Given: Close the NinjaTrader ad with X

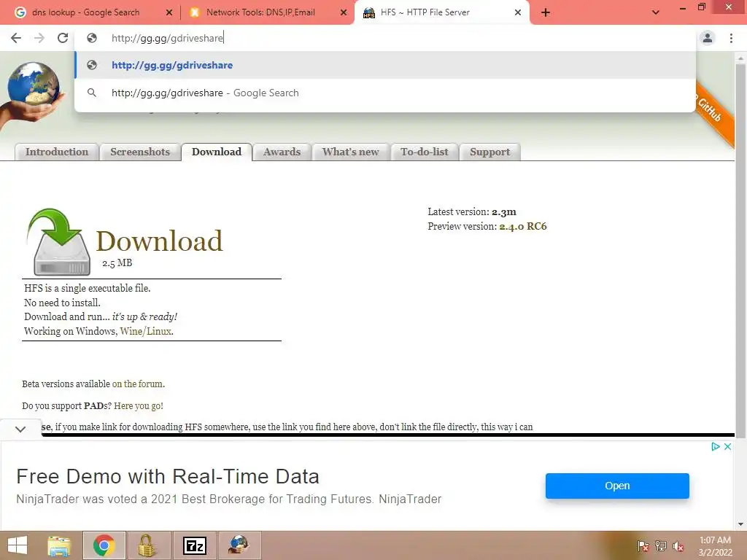Looking at the screenshot, I should click(727, 447).
